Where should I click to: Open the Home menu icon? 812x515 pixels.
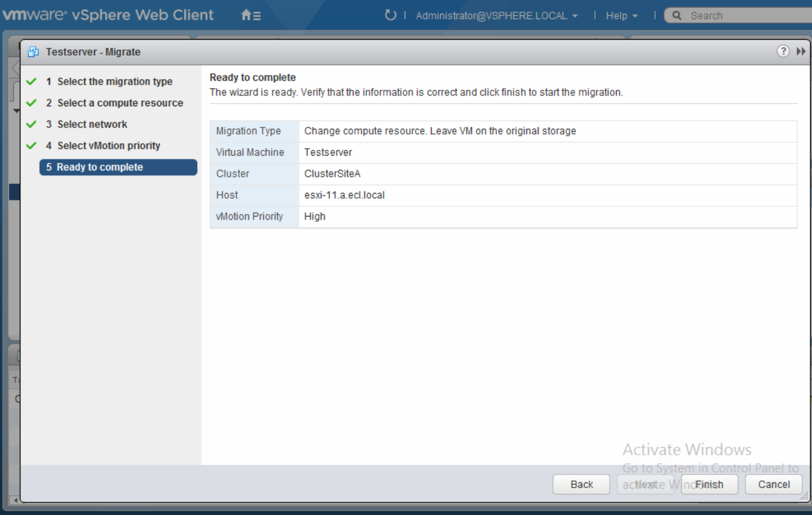(250, 16)
